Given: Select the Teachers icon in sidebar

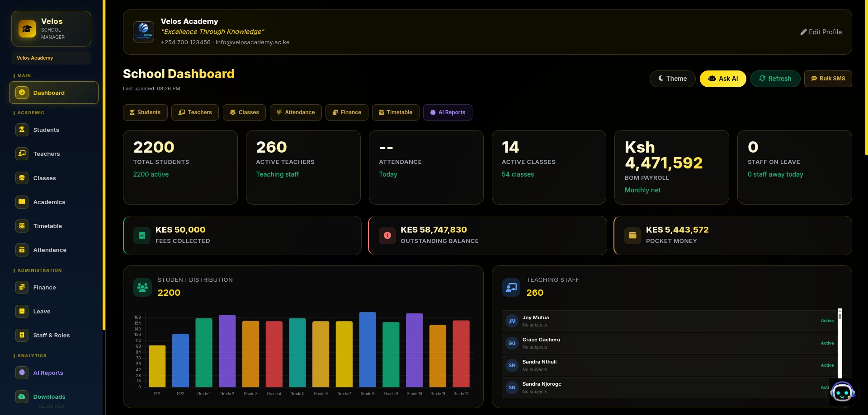Looking at the screenshot, I should [22, 154].
